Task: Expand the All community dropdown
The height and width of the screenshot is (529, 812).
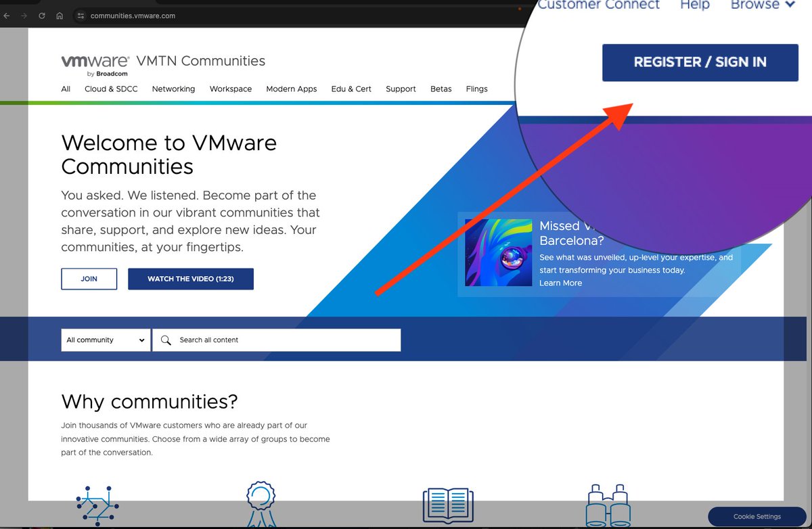Action: [106, 340]
